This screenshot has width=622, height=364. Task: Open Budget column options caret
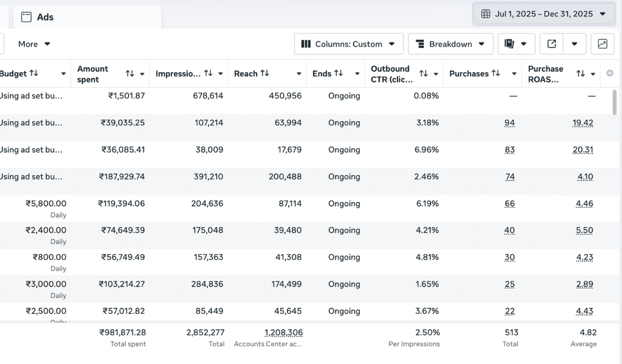(63, 74)
